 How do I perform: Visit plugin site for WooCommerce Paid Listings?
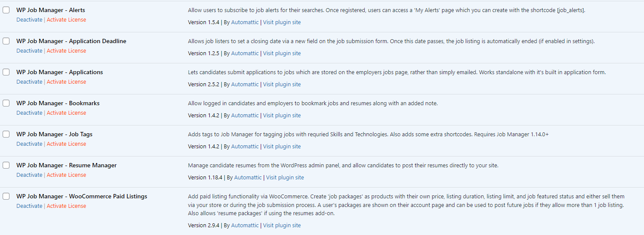coord(282,226)
